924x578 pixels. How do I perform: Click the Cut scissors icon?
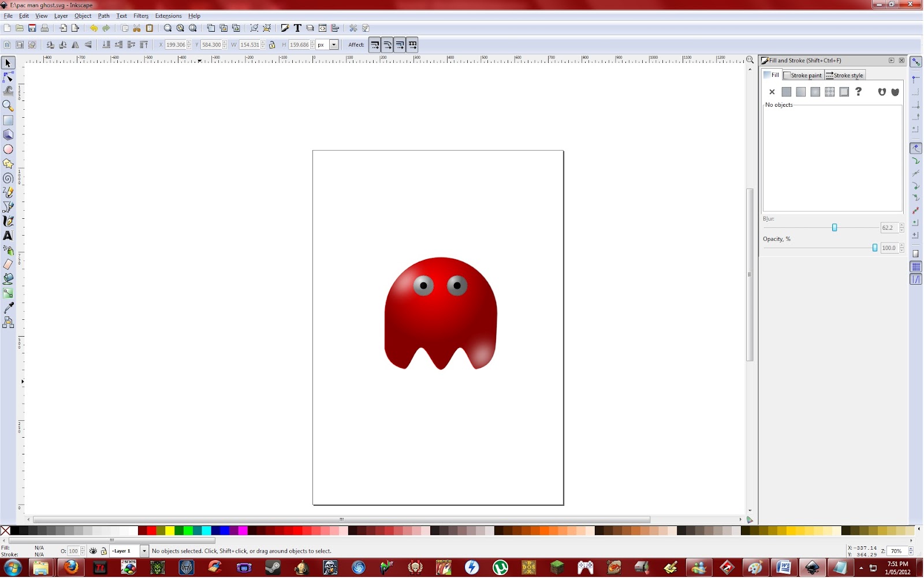click(137, 28)
